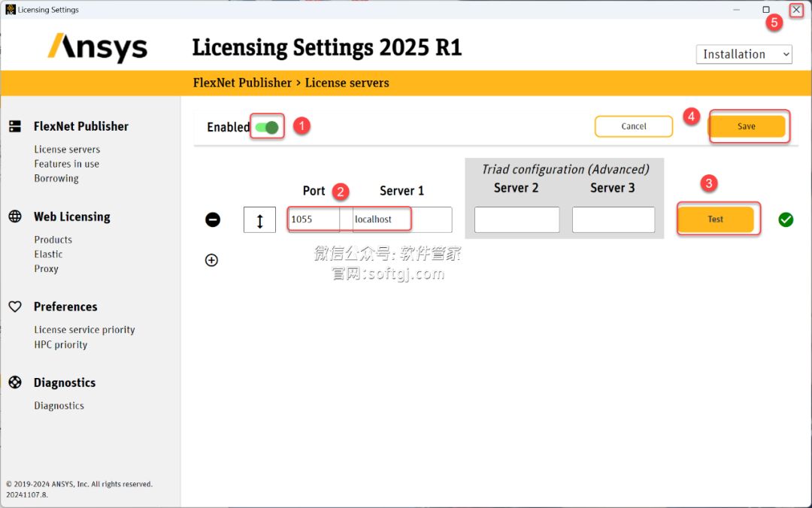The image size is (812, 508).
Task: Click the 'Triad configuration (Advanced)' label
Action: (565, 169)
